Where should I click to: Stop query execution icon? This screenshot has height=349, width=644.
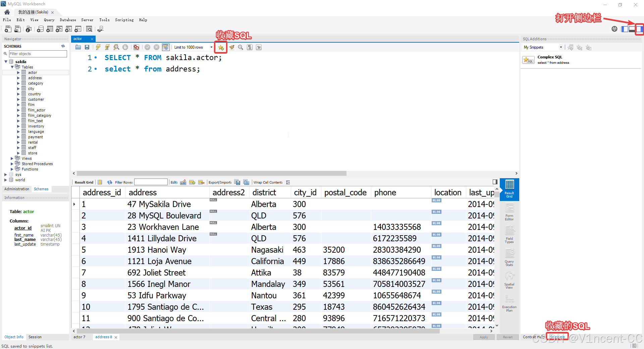point(125,47)
